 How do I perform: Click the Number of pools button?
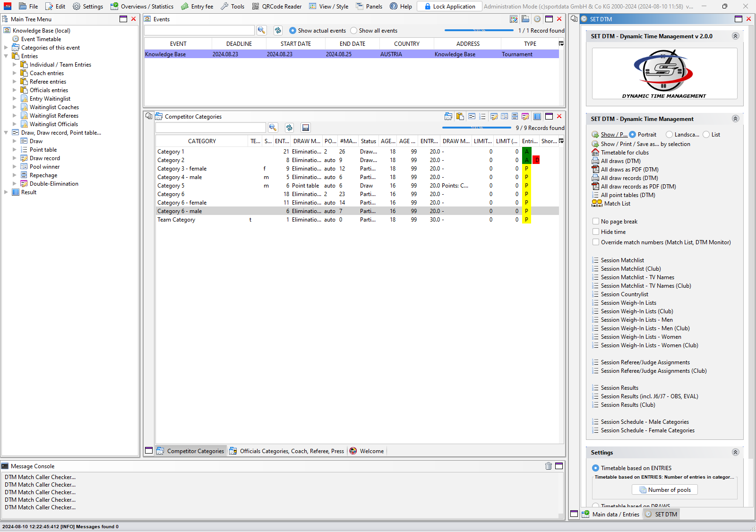[664, 490]
